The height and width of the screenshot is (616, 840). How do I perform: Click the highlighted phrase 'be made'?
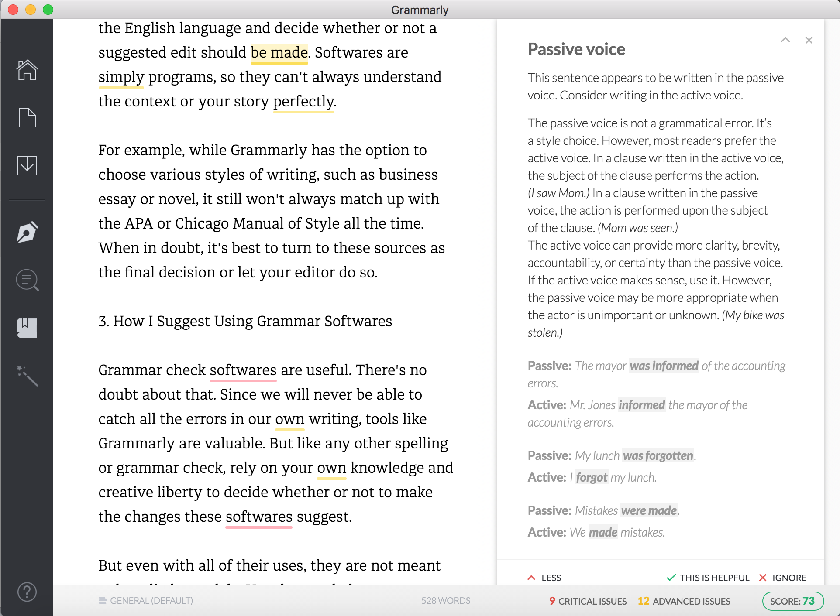point(279,53)
